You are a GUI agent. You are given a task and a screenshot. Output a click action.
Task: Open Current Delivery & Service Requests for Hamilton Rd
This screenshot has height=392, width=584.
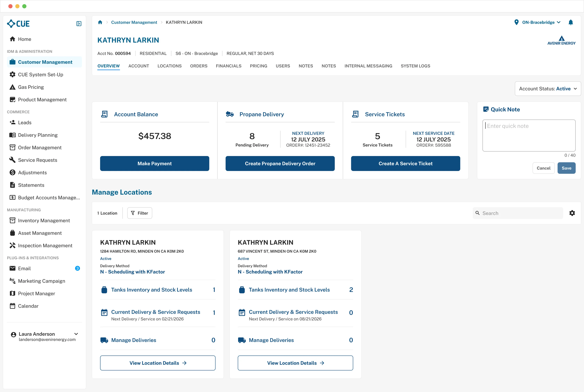click(158, 315)
